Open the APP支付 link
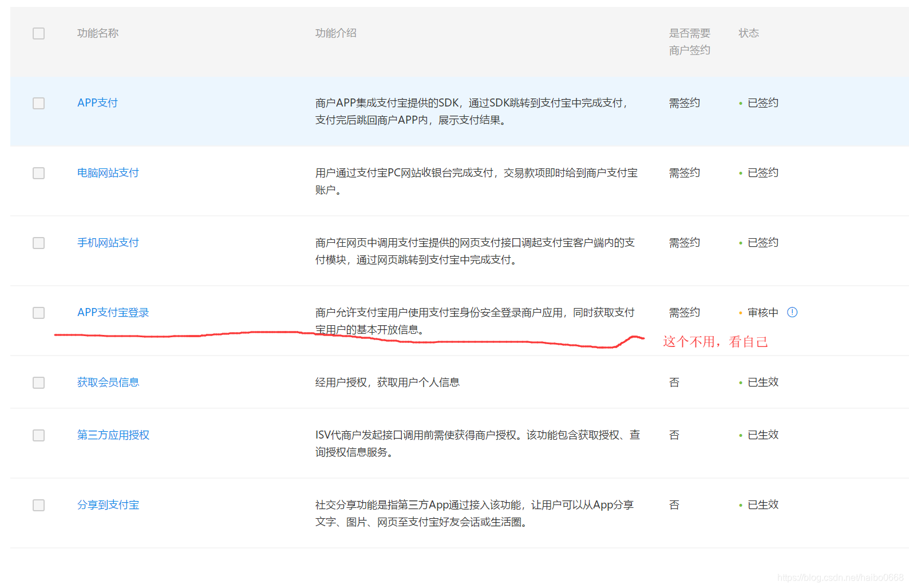The image size is (909, 588). 97,102
